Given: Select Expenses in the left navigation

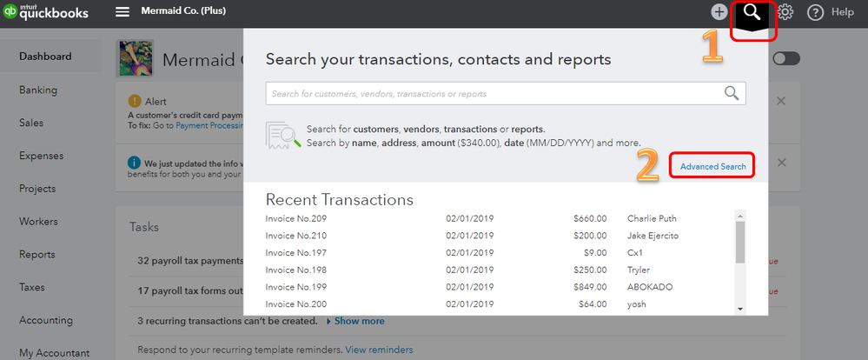Looking at the screenshot, I should tap(41, 156).
